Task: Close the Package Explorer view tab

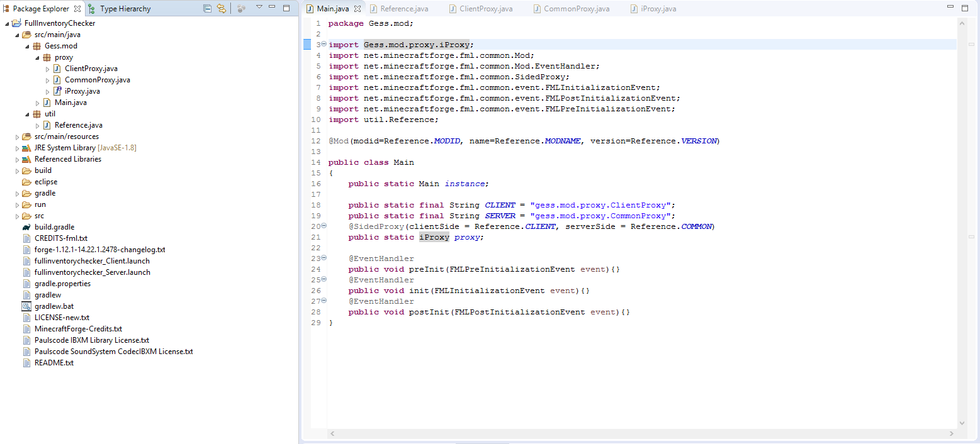Action: 77,9
